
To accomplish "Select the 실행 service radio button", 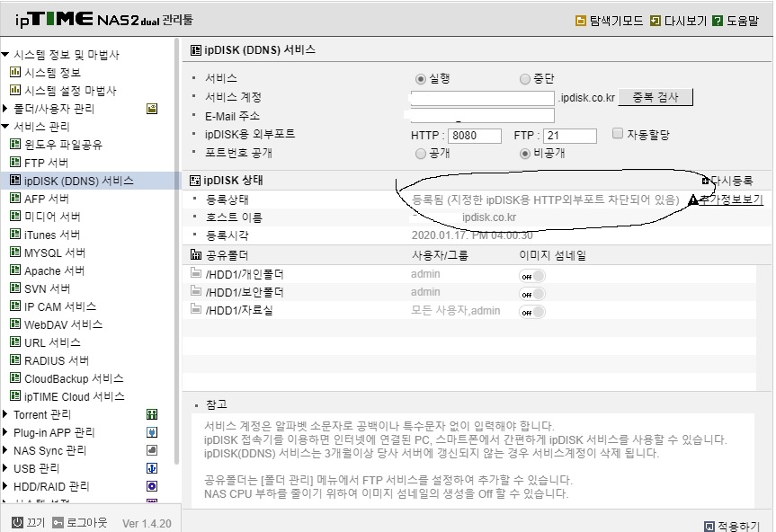I will [421, 79].
